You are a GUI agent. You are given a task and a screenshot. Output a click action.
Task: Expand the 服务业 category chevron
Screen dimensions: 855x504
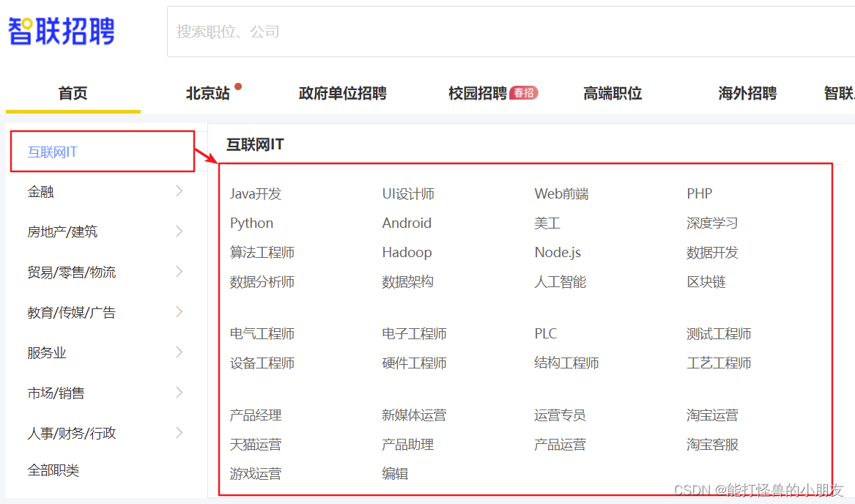[x=179, y=352]
